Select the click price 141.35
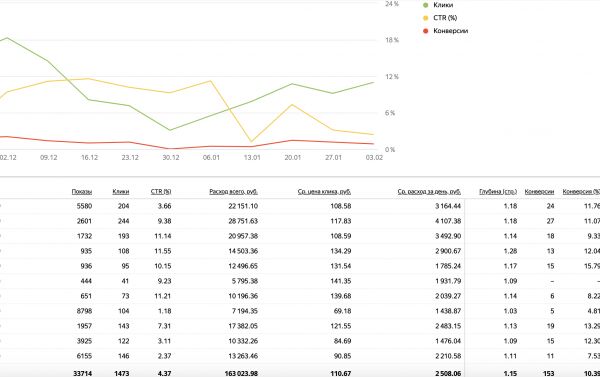Image resolution: width=600 pixels, height=377 pixels. (x=341, y=281)
